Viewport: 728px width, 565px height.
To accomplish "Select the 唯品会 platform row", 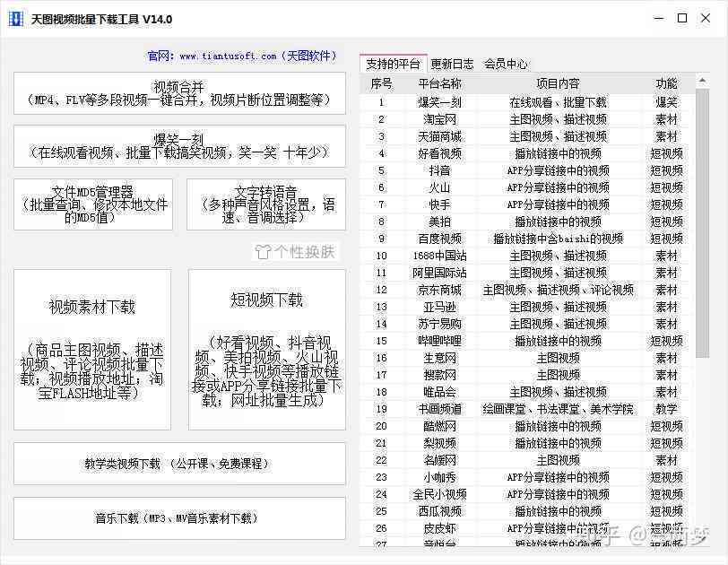I will coord(527,392).
